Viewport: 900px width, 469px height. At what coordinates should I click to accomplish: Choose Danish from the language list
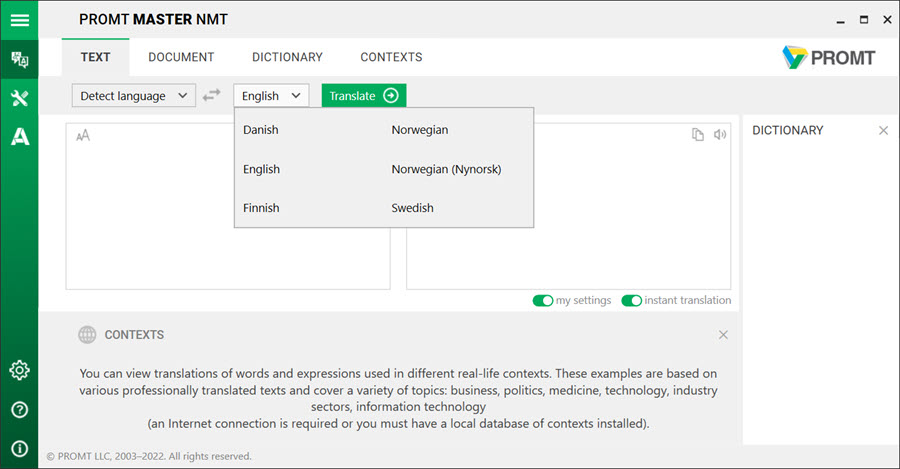coord(261,130)
